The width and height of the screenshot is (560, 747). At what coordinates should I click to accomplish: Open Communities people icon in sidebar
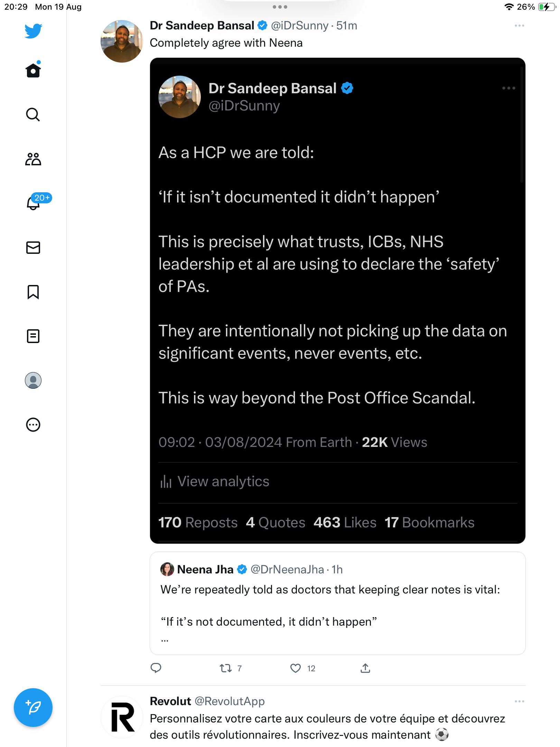[x=33, y=159]
